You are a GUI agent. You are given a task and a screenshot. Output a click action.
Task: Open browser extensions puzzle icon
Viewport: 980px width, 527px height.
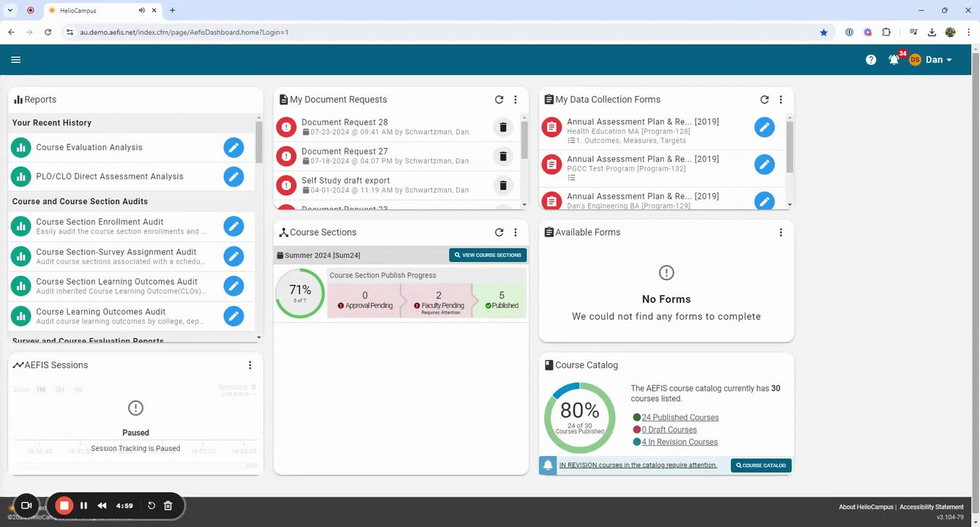pos(886,32)
